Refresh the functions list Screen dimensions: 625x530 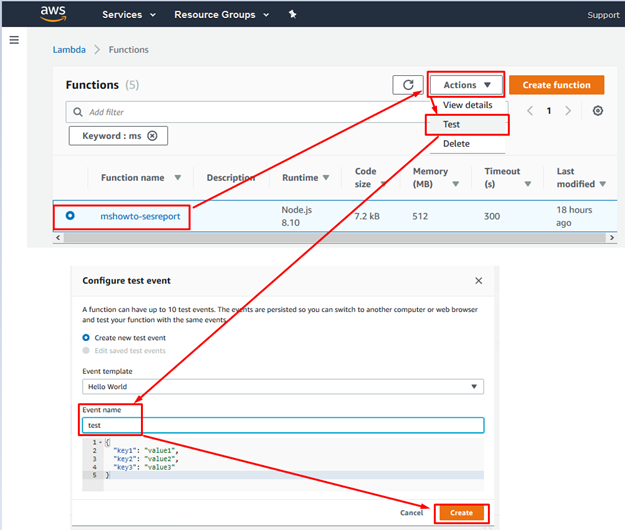point(408,85)
